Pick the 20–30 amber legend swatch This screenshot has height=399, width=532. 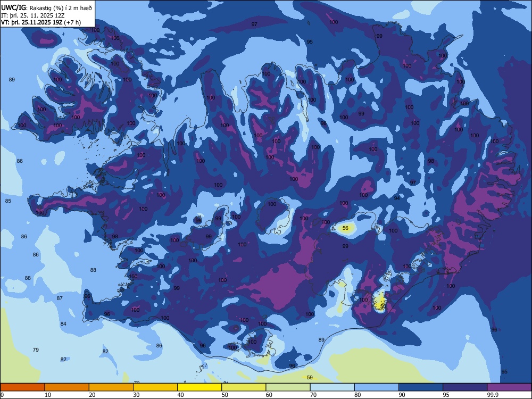pos(111,387)
